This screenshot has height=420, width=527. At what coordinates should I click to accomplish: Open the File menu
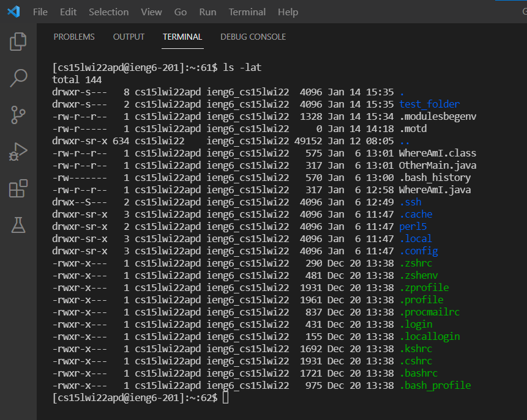click(x=40, y=12)
